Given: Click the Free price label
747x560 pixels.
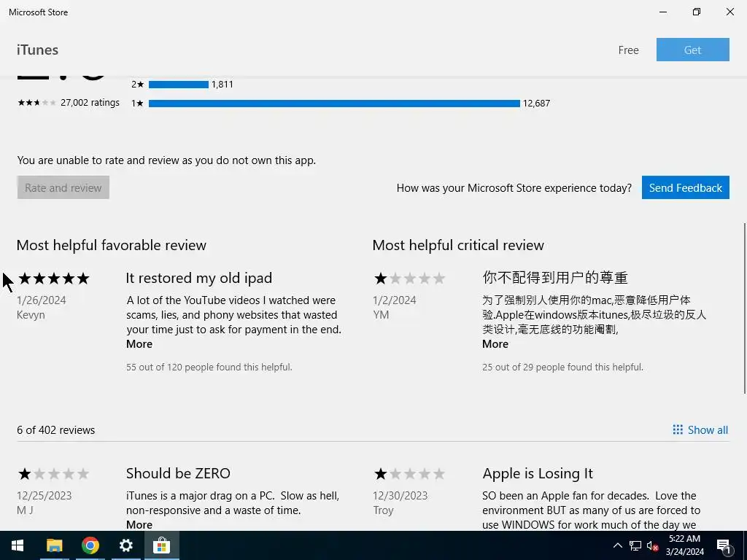Looking at the screenshot, I should pos(628,50).
